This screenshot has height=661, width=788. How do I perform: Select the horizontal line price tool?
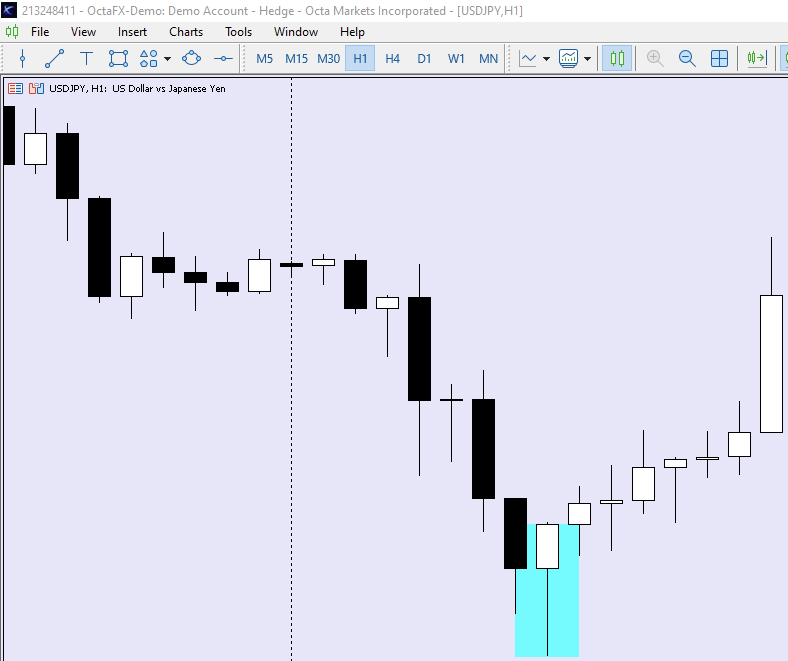(x=223, y=59)
